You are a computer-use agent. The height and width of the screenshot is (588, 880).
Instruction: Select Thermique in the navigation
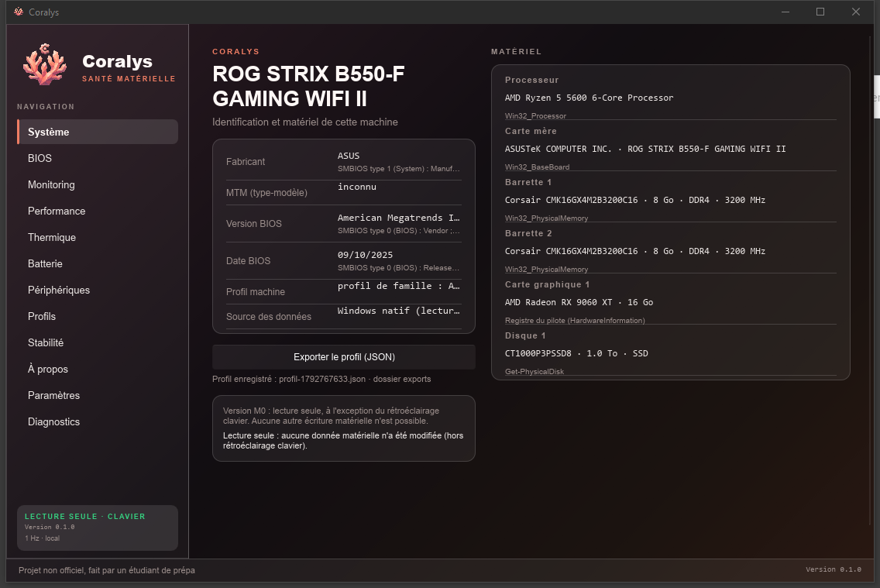(98, 237)
